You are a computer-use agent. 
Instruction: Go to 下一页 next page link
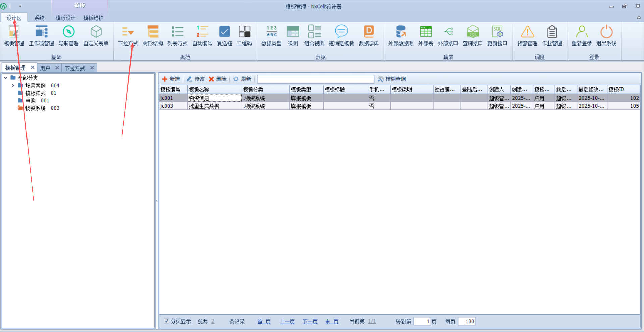coord(310,321)
